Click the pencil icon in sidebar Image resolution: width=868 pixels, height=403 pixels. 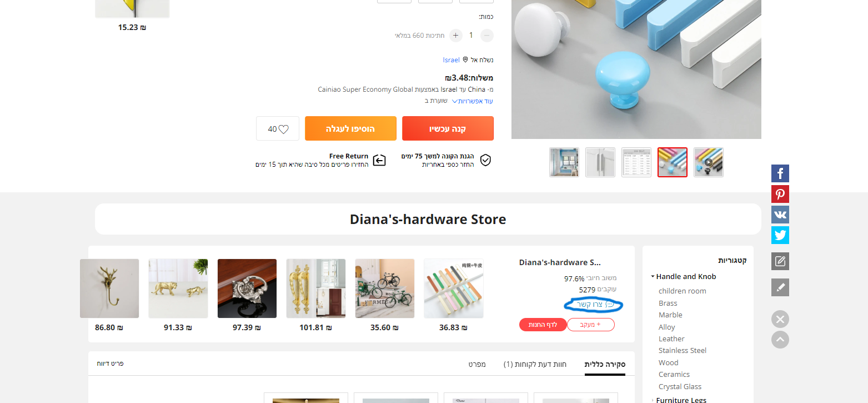click(x=780, y=287)
